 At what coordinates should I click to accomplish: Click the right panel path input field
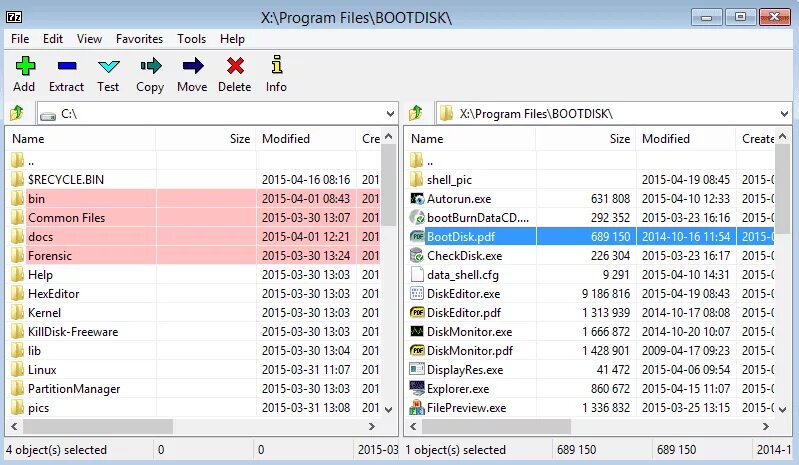click(x=613, y=113)
